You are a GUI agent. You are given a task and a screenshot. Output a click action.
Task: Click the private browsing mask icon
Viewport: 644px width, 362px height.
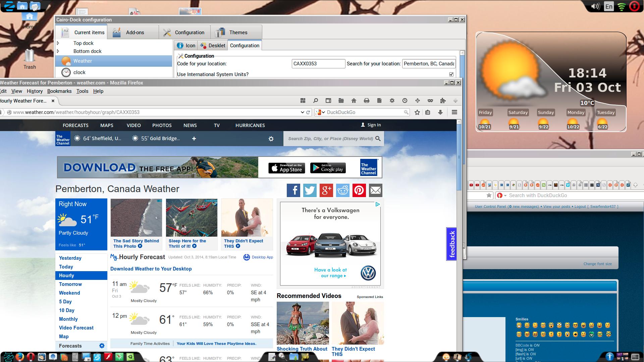click(x=430, y=101)
